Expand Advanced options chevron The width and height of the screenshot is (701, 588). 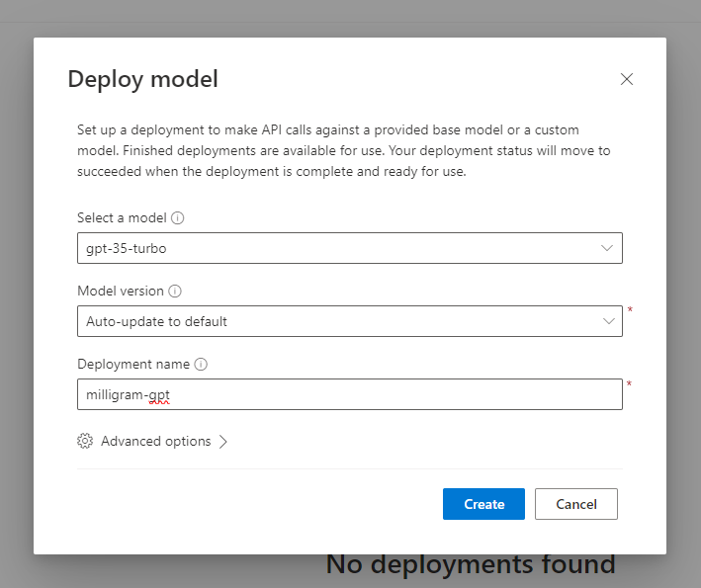point(223,442)
